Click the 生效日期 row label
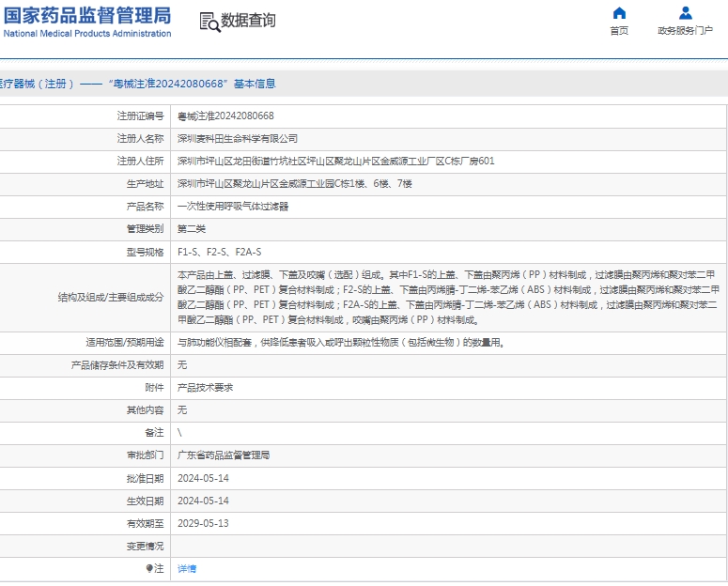 [x=145, y=501]
